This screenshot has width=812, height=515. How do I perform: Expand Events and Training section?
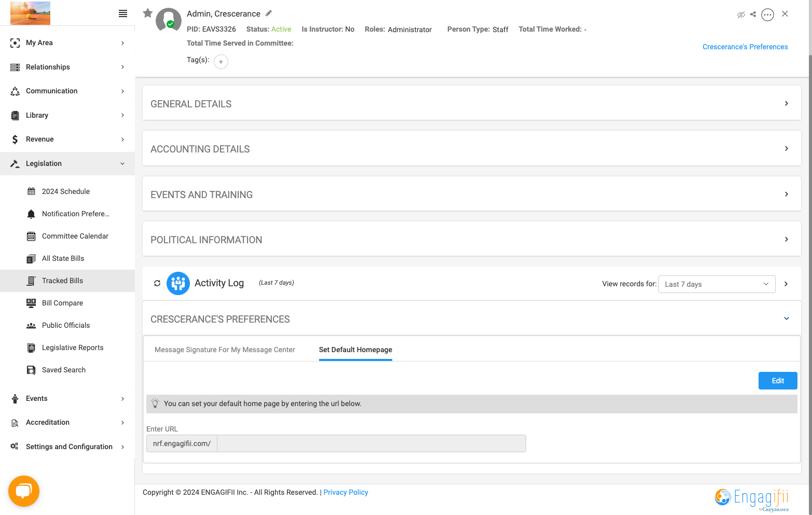tap(472, 194)
